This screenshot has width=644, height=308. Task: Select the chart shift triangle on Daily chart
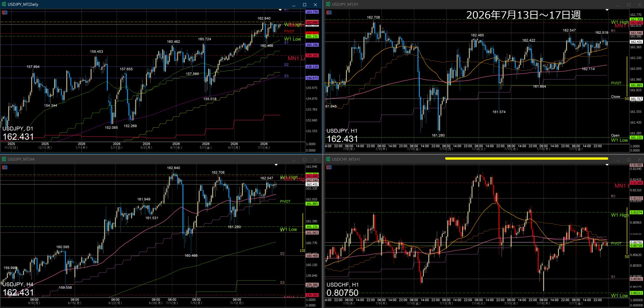click(x=280, y=10)
